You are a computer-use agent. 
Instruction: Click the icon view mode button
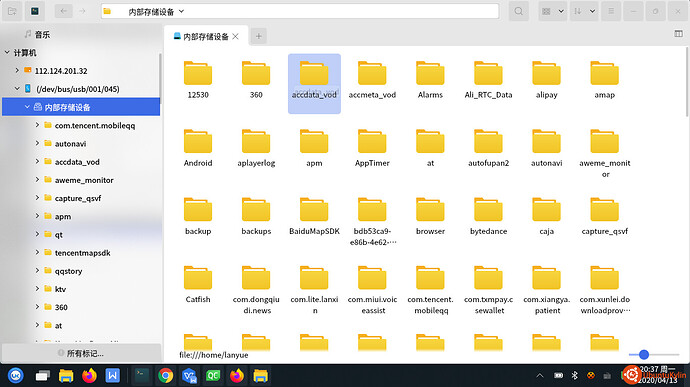click(547, 11)
